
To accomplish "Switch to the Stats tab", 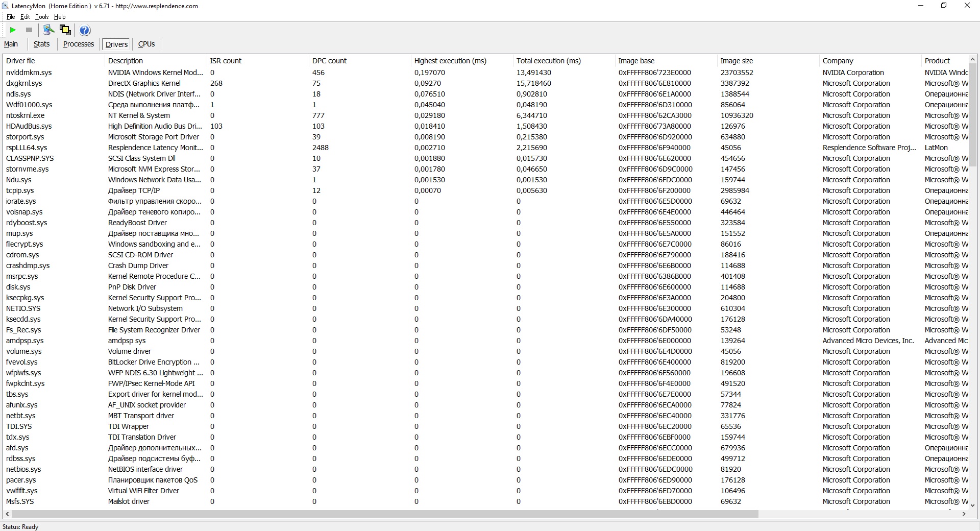I will [41, 44].
